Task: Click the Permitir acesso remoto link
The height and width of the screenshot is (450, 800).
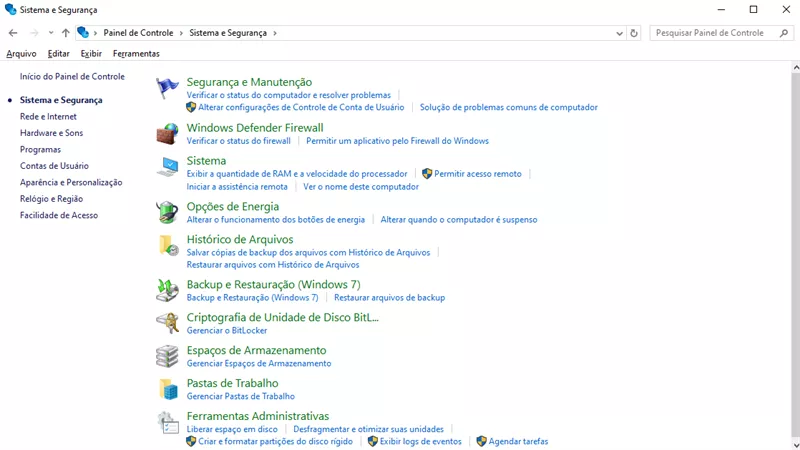Action: 477,174
